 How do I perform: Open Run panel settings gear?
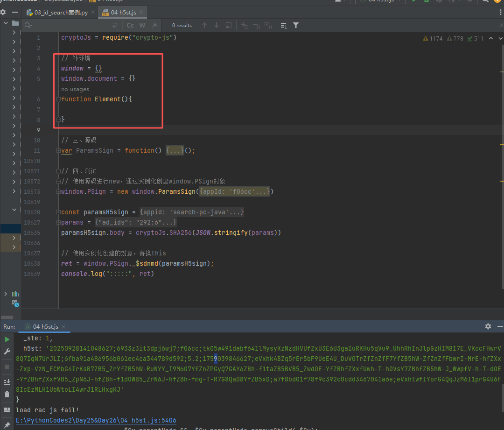click(x=488, y=326)
